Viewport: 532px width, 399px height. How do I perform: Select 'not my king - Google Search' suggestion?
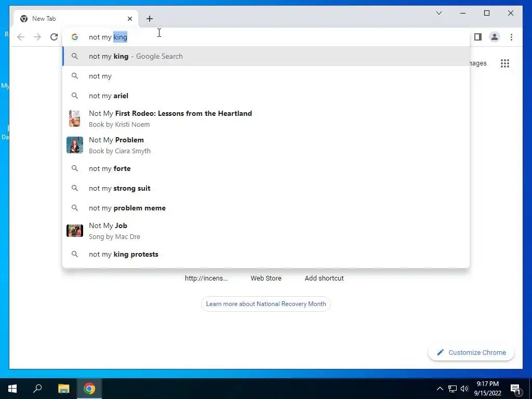point(266,56)
